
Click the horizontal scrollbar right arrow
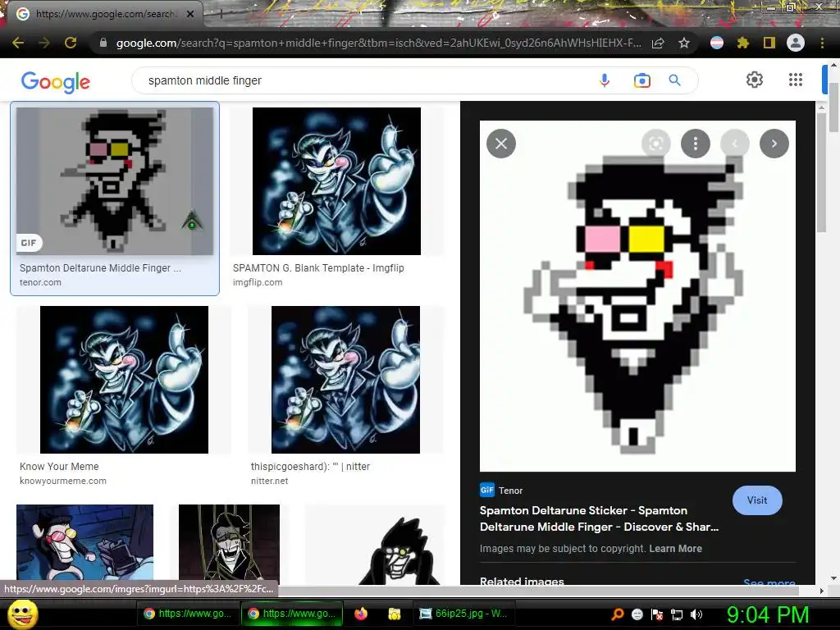tap(822, 591)
